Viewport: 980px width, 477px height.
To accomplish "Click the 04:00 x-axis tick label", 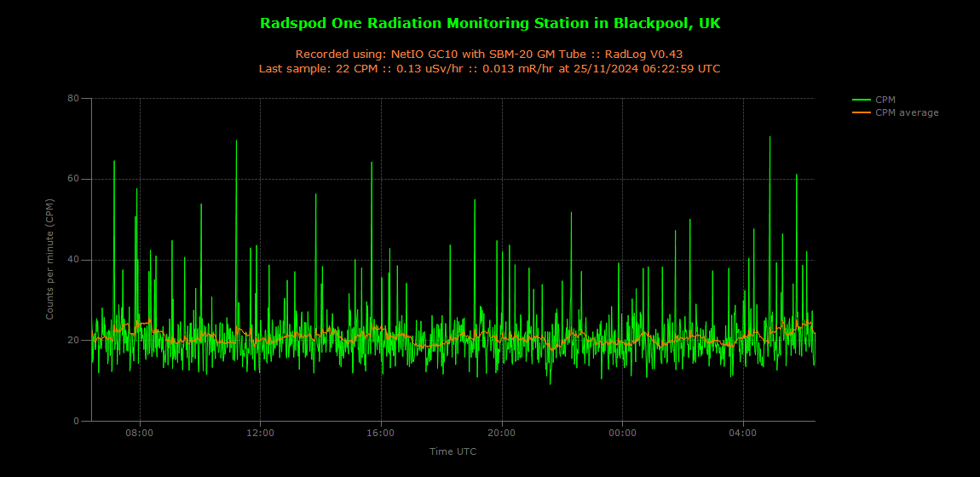I will click(x=743, y=432).
